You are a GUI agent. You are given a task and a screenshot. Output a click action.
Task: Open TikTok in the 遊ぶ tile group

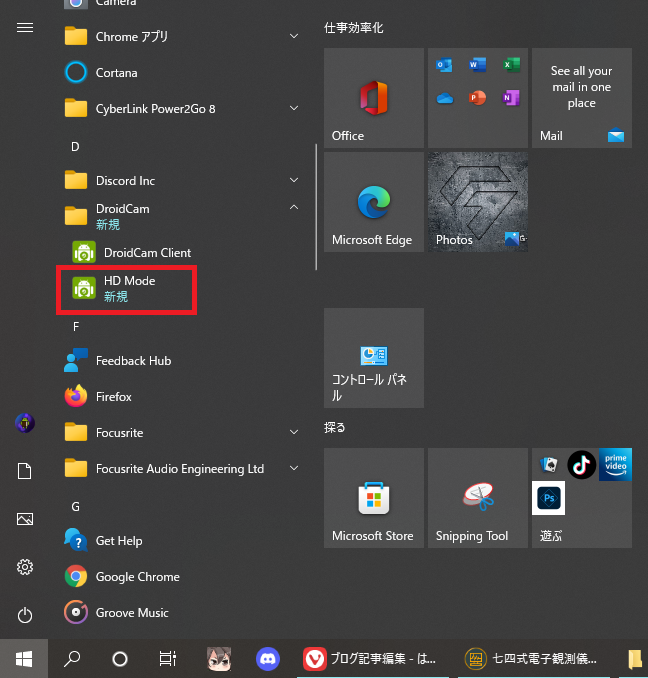[581, 465]
